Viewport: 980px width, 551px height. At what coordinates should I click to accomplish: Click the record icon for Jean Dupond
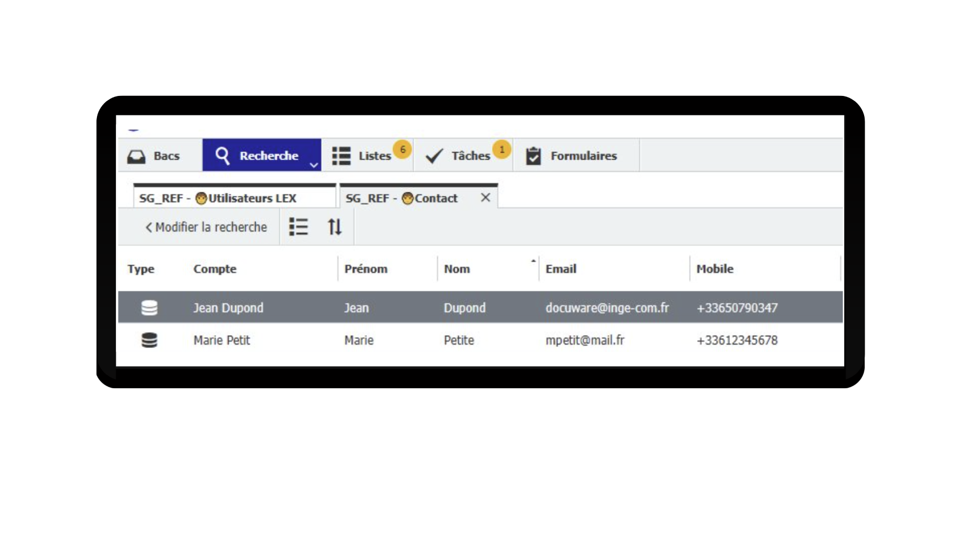point(149,308)
